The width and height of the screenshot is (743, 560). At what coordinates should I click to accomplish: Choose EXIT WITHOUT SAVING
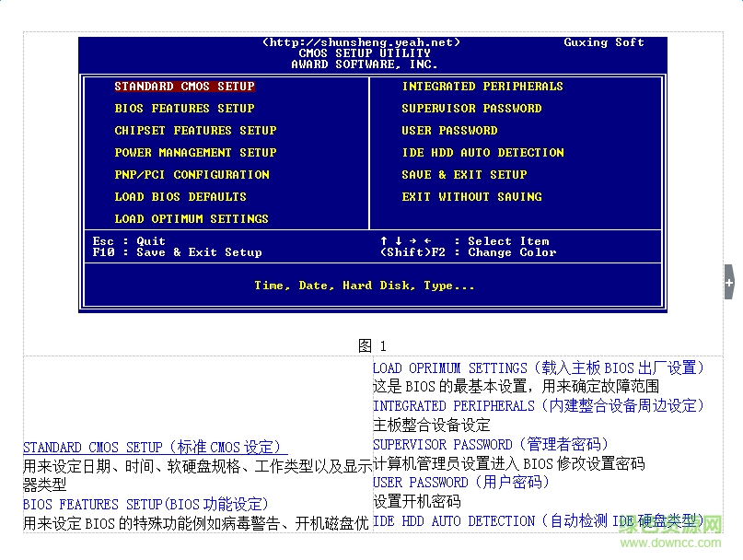click(472, 196)
